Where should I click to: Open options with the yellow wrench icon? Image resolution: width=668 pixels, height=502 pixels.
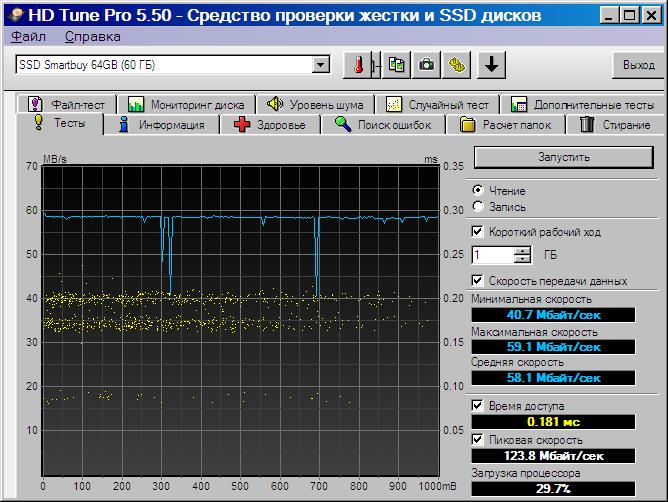pyautogui.click(x=456, y=65)
